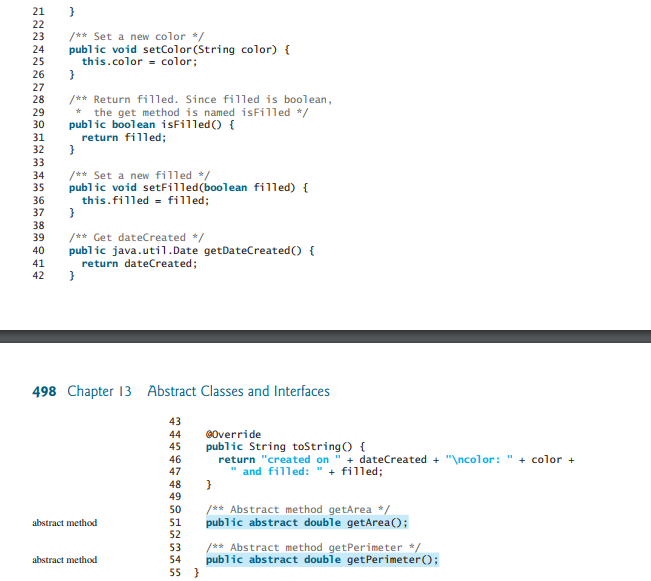Click highlighted 'public abstract double getPerimeter();'

click(322, 560)
